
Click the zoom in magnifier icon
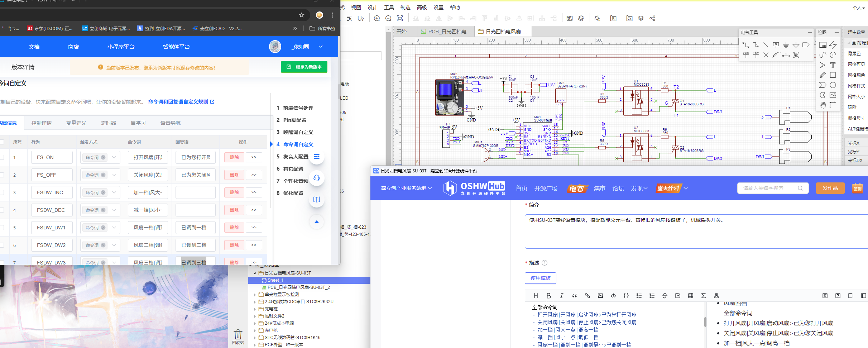pos(377,18)
